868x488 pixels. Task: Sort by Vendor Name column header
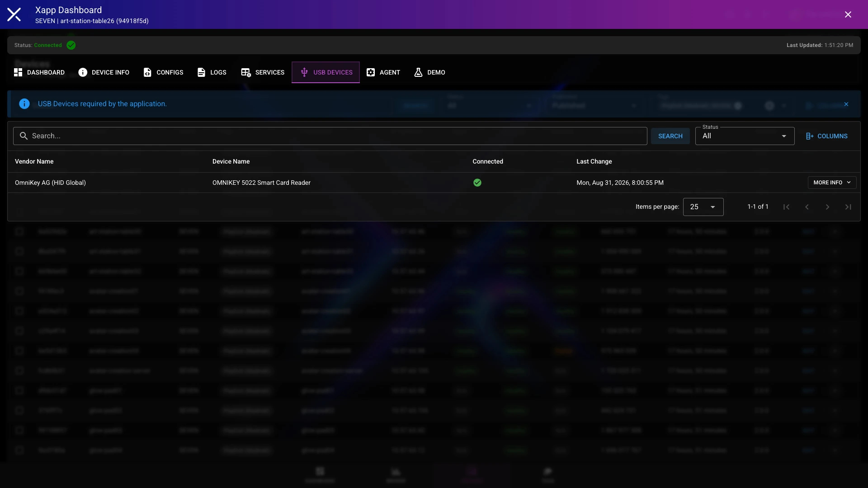pyautogui.click(x=34, y=161)
